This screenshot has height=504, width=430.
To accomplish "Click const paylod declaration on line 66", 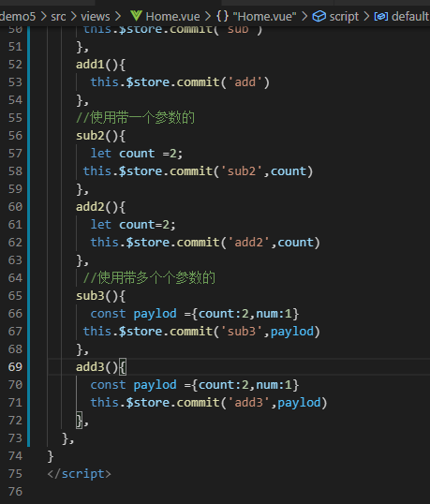I will pos(195,314).
